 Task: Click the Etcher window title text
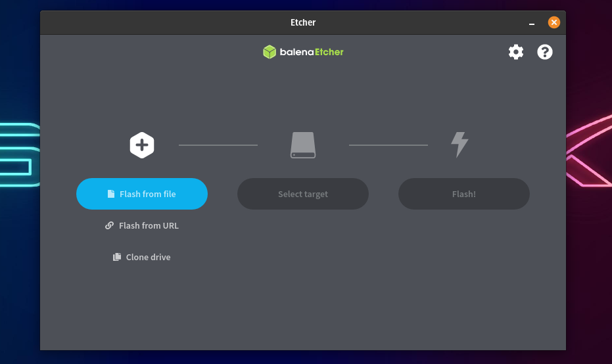(x=303, y=22)
